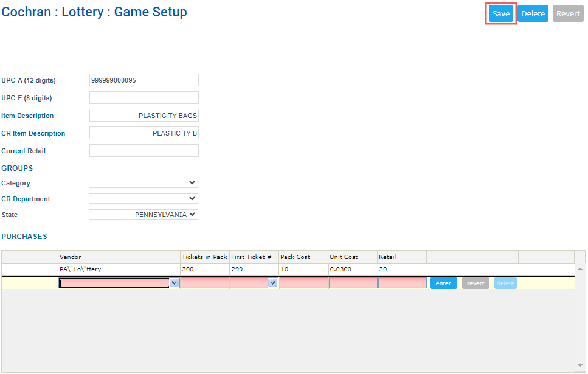The image size is (588, 374).
Task: Click the Save button
Action: pyautogui.click(x=500, y=13)
